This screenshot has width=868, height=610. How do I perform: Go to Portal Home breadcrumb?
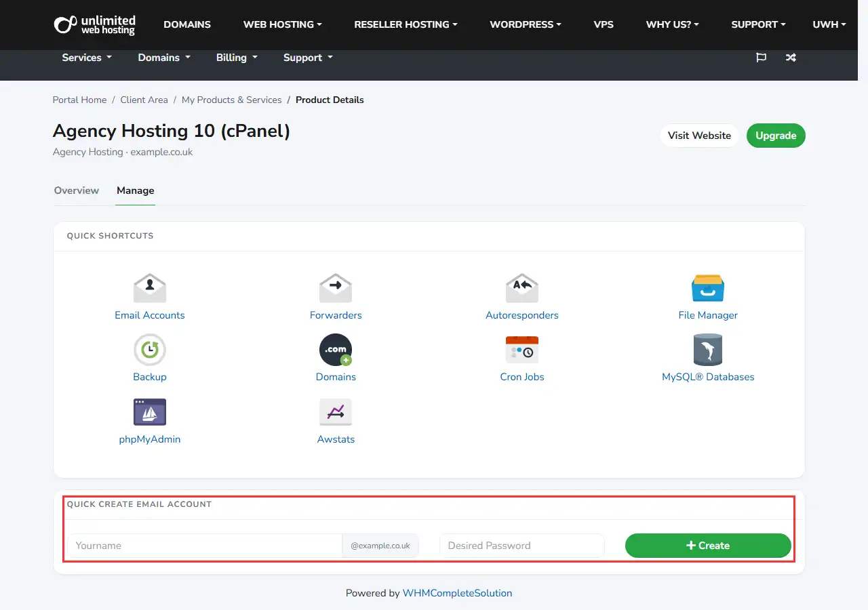pyautogui.click(x=80, y=100)
